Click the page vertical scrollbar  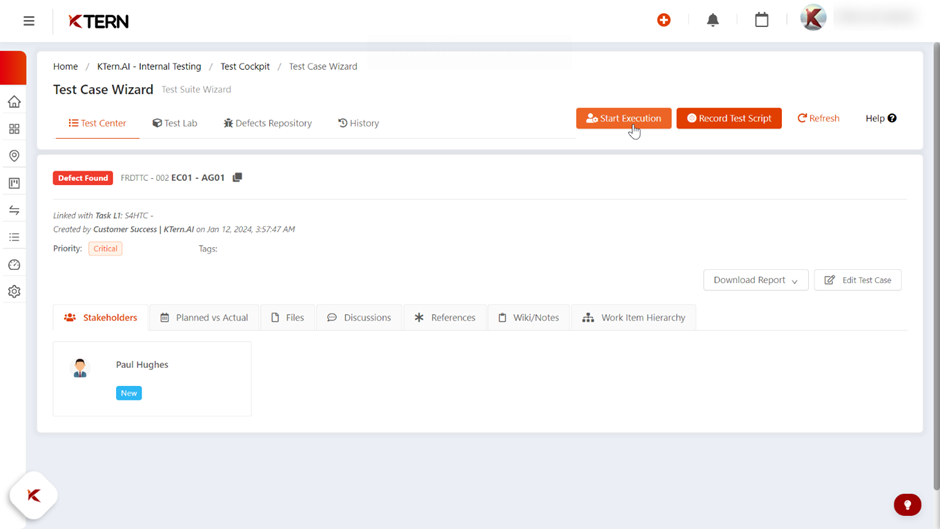936,266
